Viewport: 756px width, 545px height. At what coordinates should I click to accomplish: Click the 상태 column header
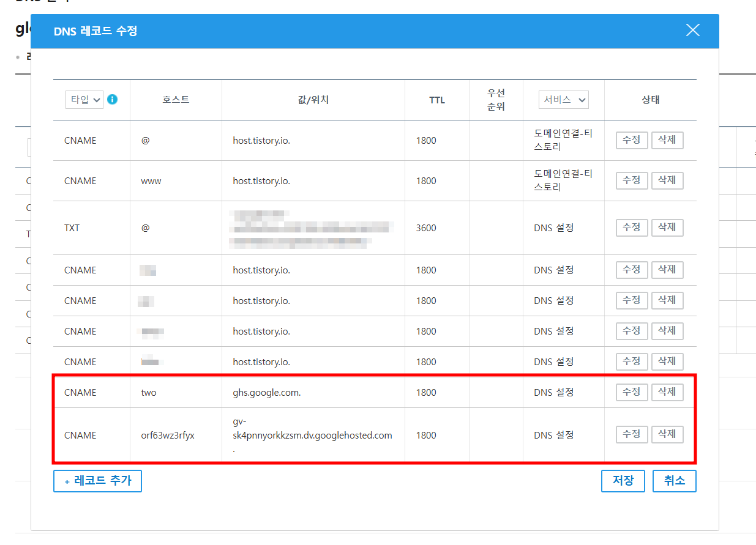pos(650,100)
